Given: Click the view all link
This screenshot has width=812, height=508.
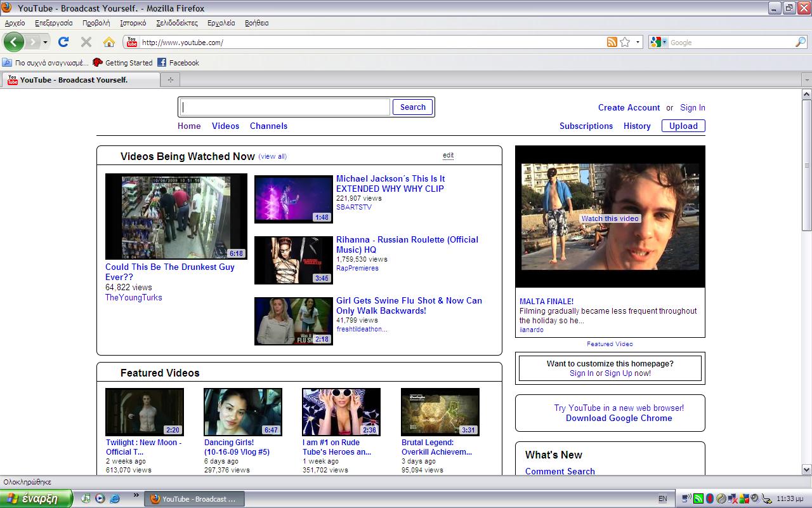Looking at the screenshot, I should [273, 156].
